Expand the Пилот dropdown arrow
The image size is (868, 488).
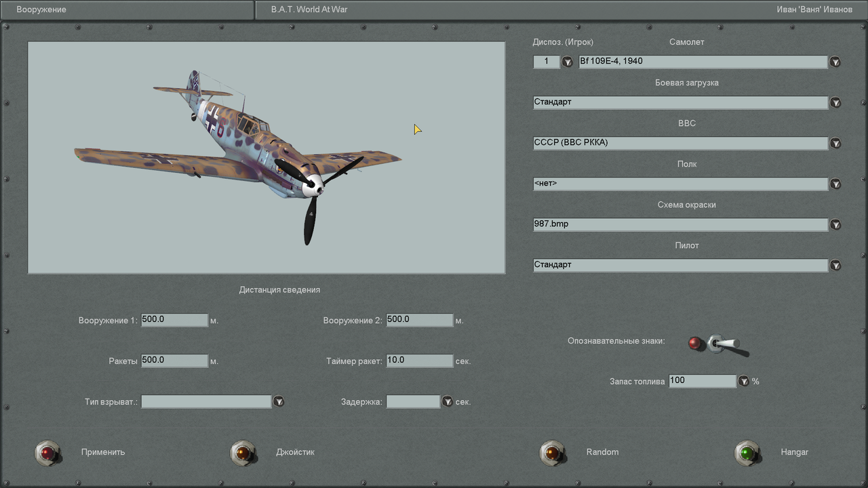[x=835, y=265]
